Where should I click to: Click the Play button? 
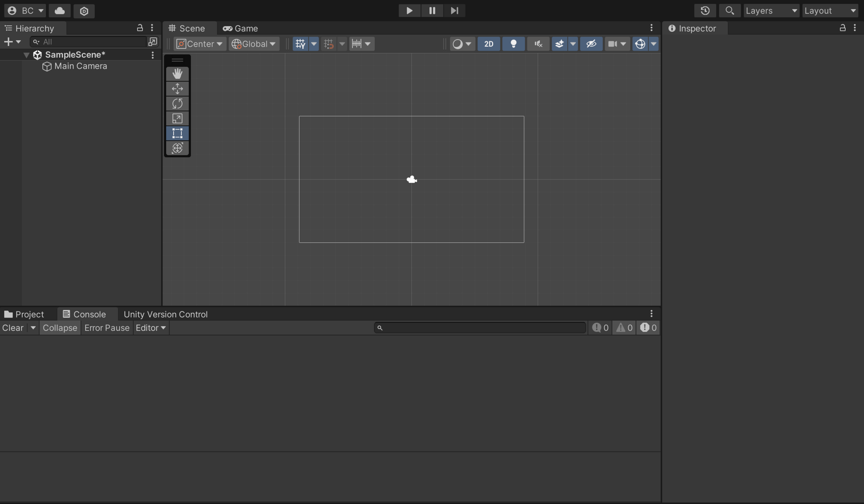click(409, 10)
